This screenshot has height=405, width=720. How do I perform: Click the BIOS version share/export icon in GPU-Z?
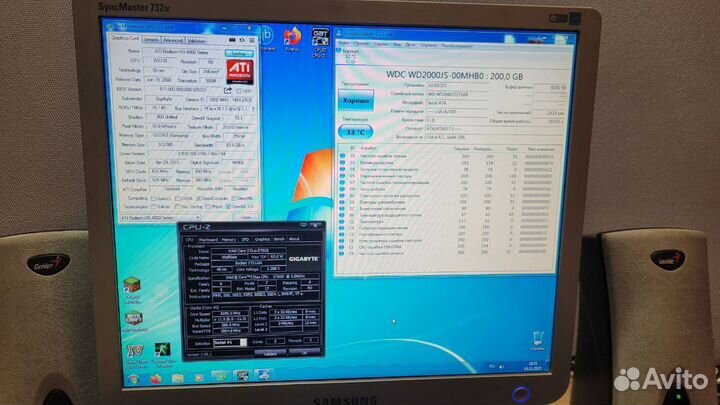pyautogui.click(x=228, y=90)
